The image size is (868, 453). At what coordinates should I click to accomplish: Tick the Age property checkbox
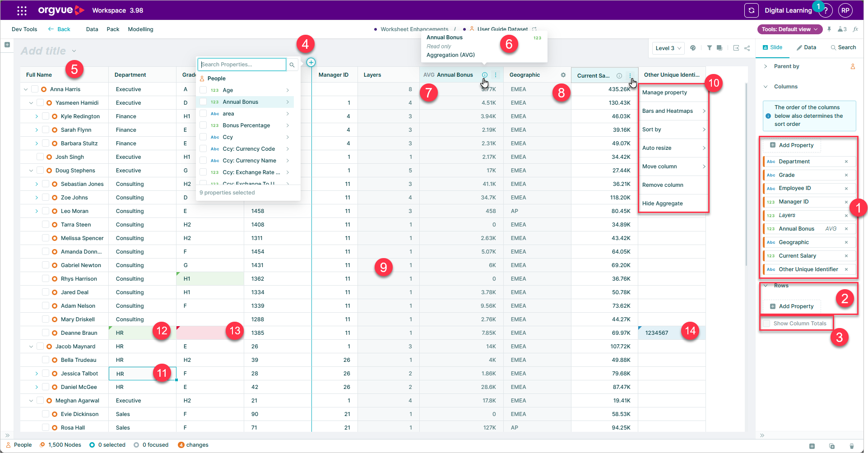click(x=203, y=90)
